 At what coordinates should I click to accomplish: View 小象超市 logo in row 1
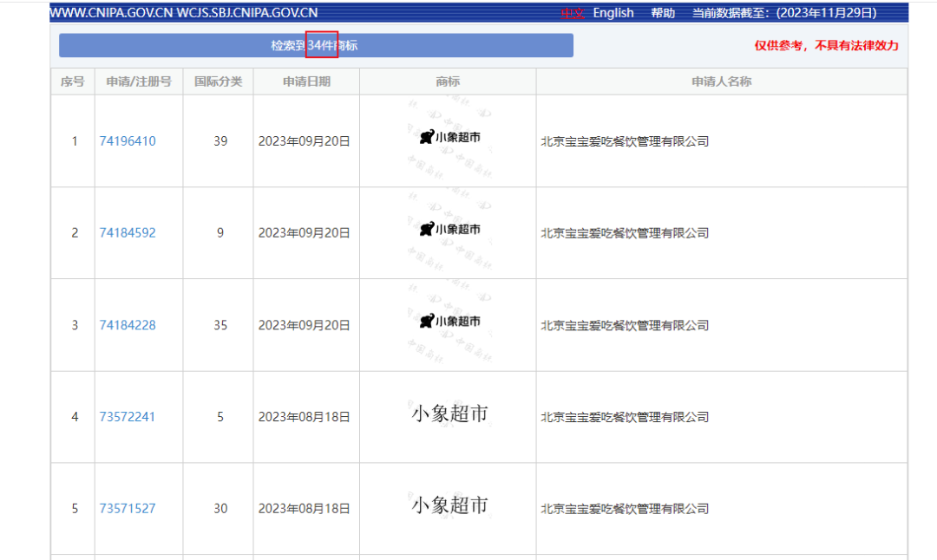449,137
